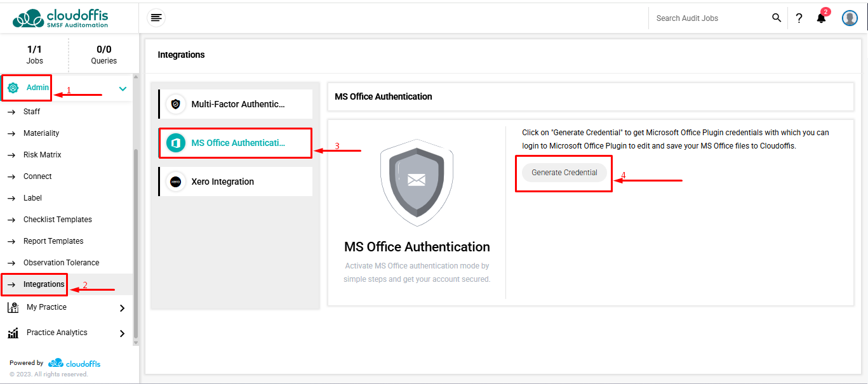The width and height of the screenshot is (868, 384).
Task: Click the 1/1 Jobs counter
Action: point(35,55)
